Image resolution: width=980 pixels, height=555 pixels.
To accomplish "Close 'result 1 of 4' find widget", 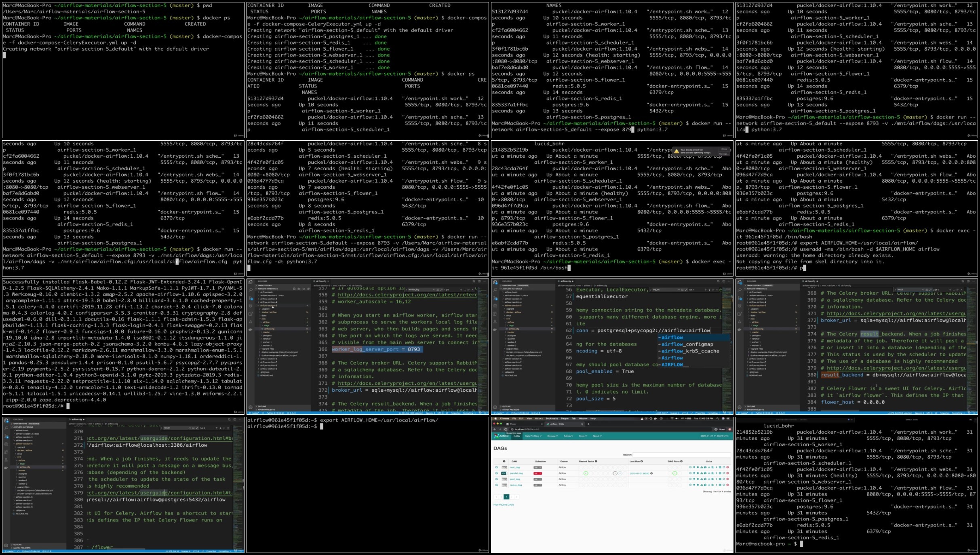I will [x=228, y=428].
